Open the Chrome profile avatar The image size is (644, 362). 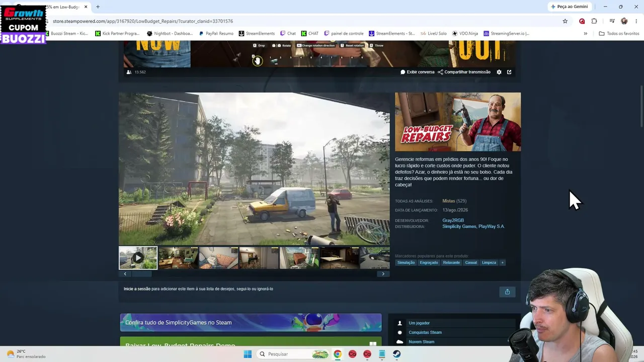click(x=624, y=21)
